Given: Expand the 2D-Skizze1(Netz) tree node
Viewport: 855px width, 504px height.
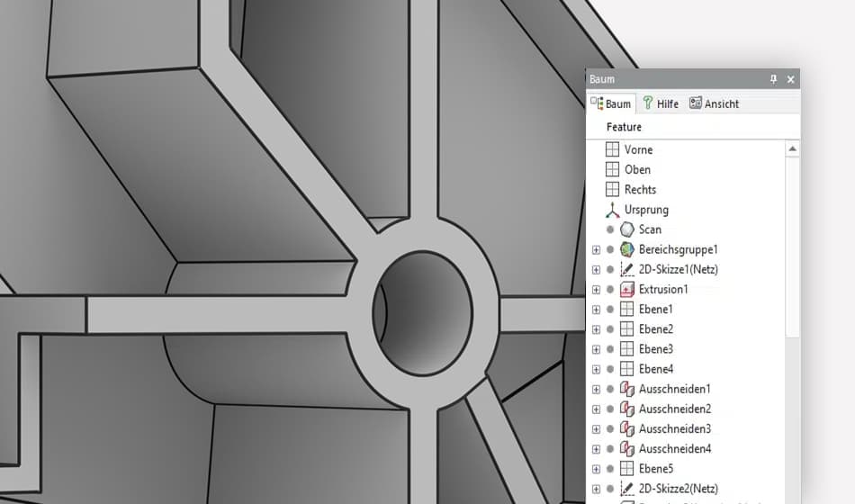Looking at the screenshot, I should click(596, 269).
